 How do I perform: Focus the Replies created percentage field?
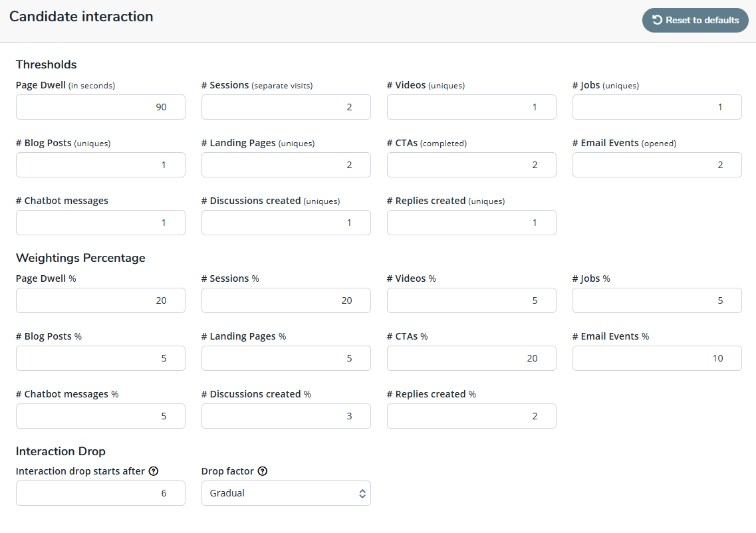[x=471, y=416]
